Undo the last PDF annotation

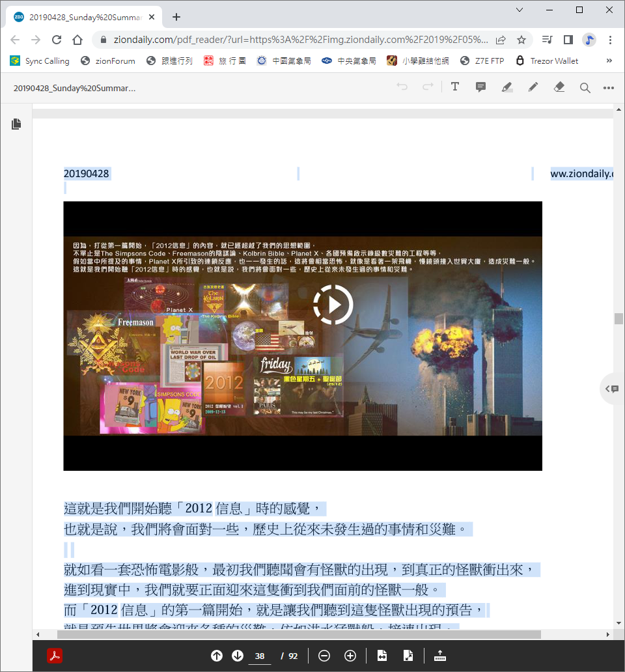click(402, 87)
